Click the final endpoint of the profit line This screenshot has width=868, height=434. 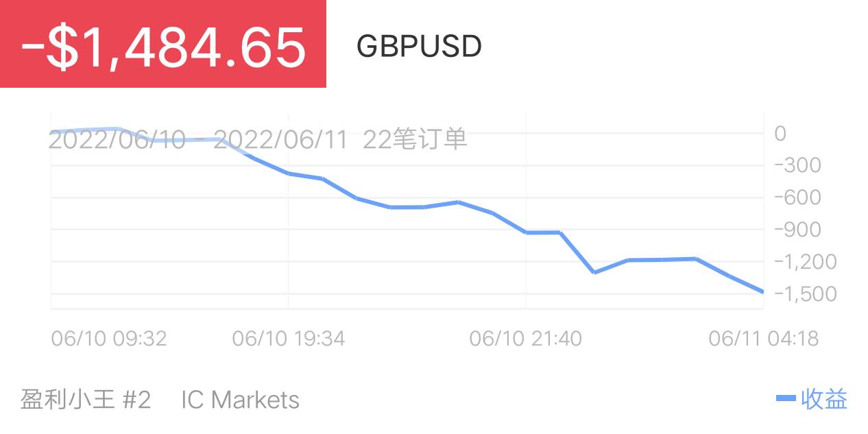pos(762,292)
